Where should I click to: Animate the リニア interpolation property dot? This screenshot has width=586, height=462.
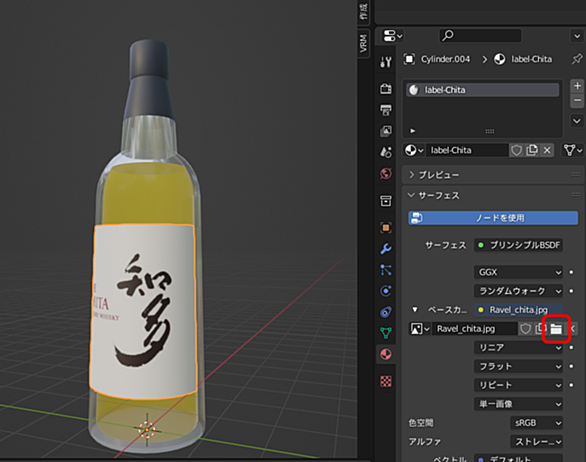pos(571,348)
